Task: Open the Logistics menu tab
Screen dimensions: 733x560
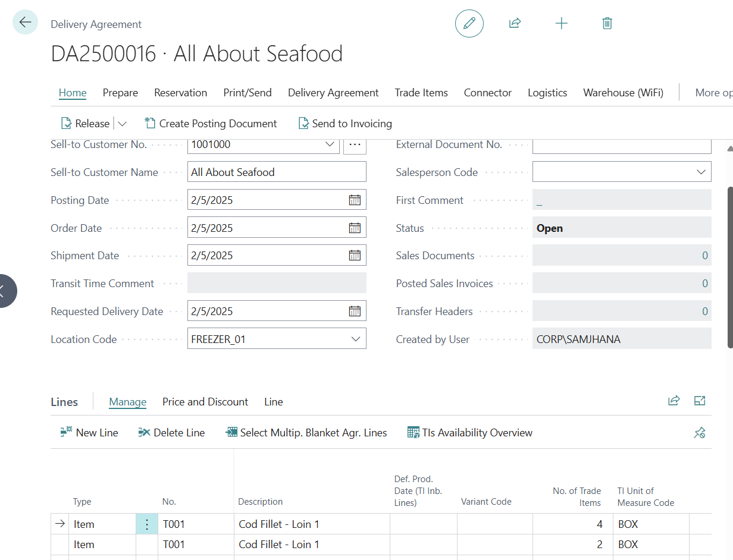Action: [547, 93]
